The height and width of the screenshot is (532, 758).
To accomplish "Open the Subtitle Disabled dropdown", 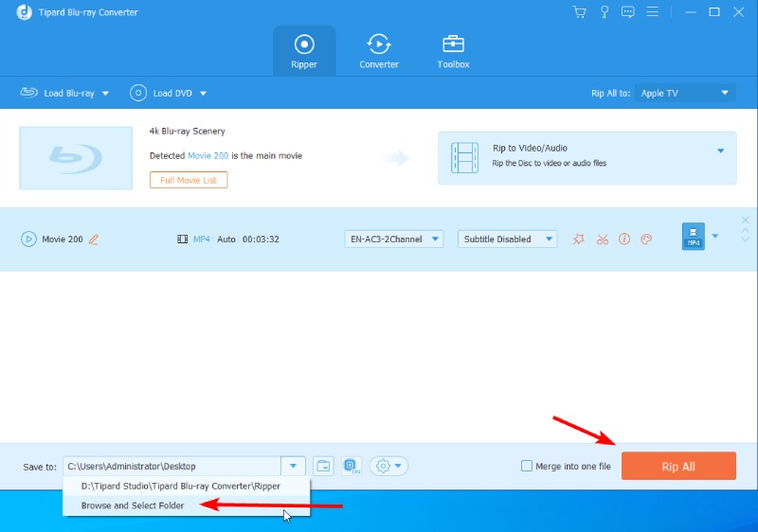I will pyautogui.click(x=507, y=239).
